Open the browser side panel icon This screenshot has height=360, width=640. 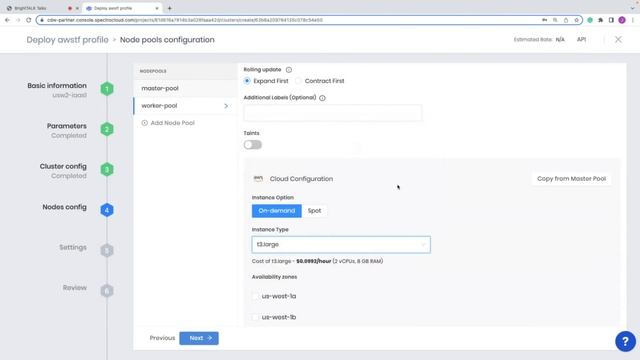coord(611,20)
